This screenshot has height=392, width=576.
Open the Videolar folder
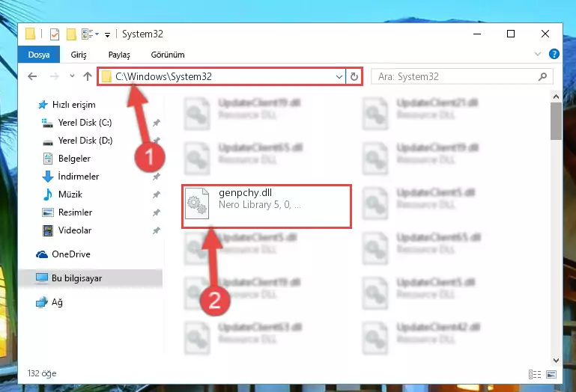tap(75, 230)
